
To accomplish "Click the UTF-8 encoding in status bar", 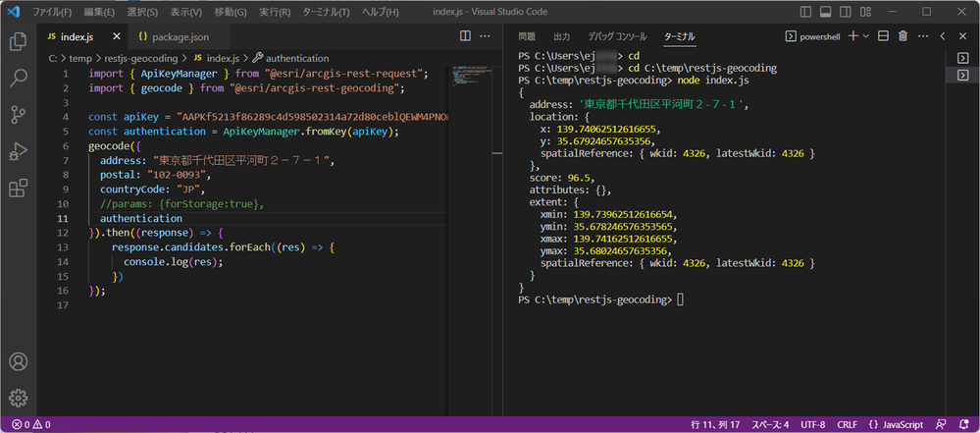I will point(811,425).
